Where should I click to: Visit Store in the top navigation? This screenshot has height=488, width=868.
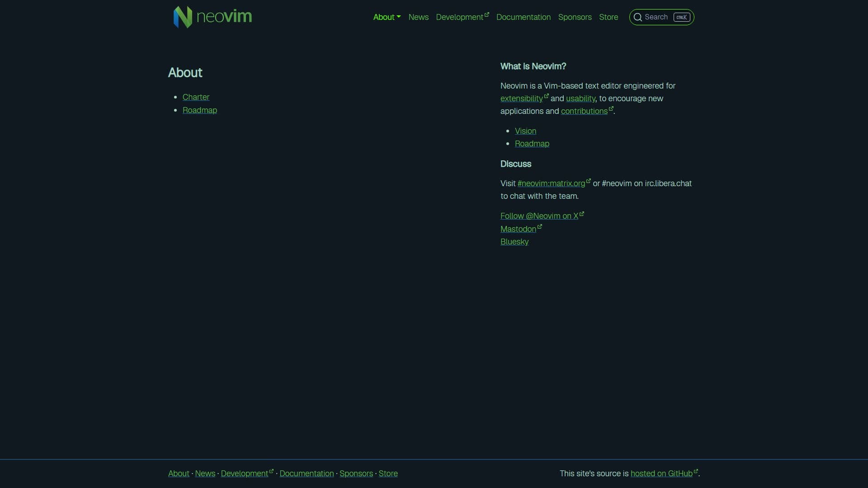[x=609, y=17]
